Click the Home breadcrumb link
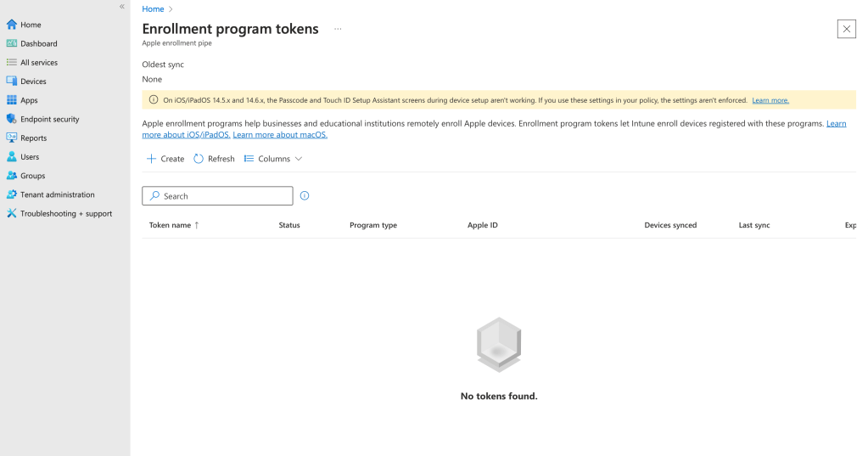868x456 pixels. (x=153, y=9)
